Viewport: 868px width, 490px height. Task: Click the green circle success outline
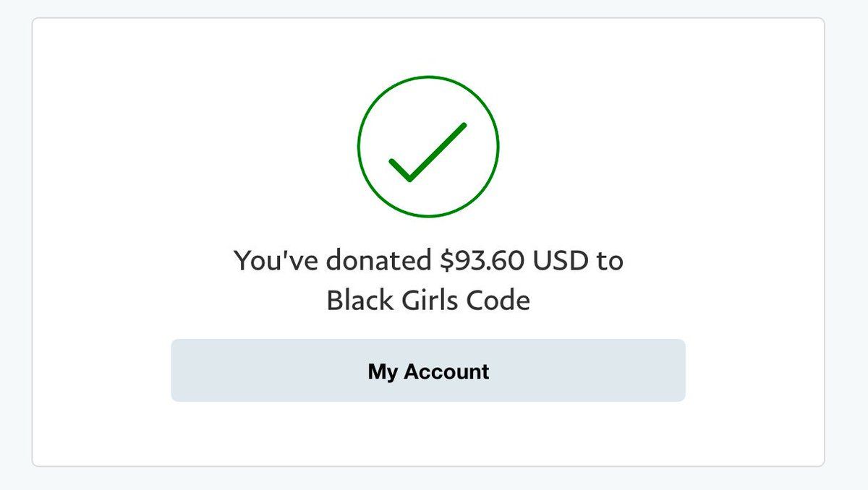pyautogui.click(x=428, y=77)
